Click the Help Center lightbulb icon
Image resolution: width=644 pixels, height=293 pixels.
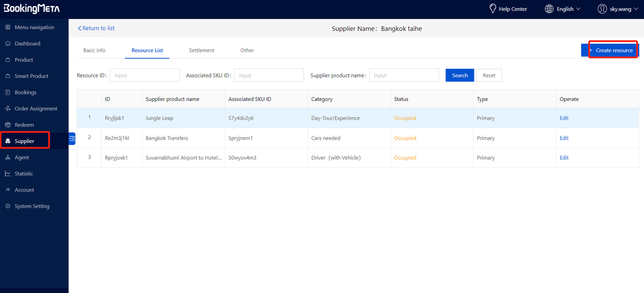click(492, 9)
